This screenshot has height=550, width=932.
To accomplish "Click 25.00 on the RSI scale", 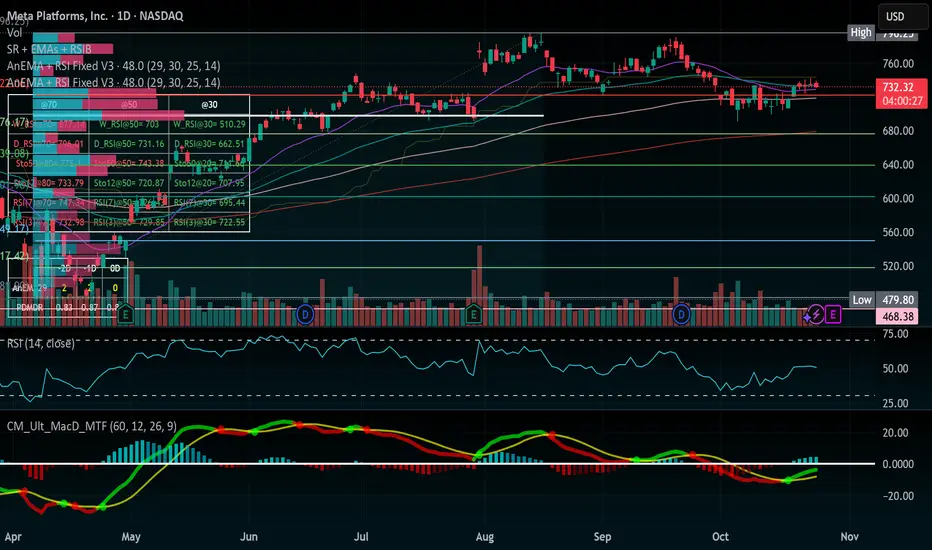I will pos(895,404).
